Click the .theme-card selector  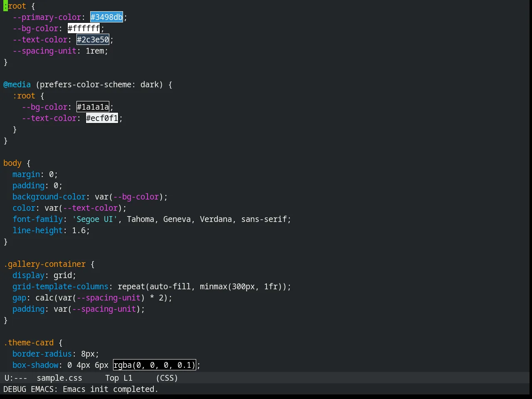(28, 342)
